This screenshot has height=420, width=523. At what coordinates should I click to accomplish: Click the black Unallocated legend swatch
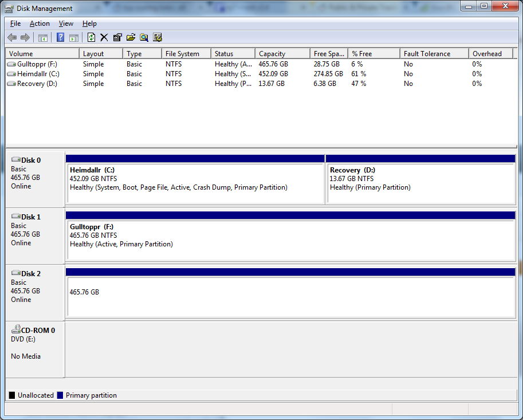click(12, 395)
